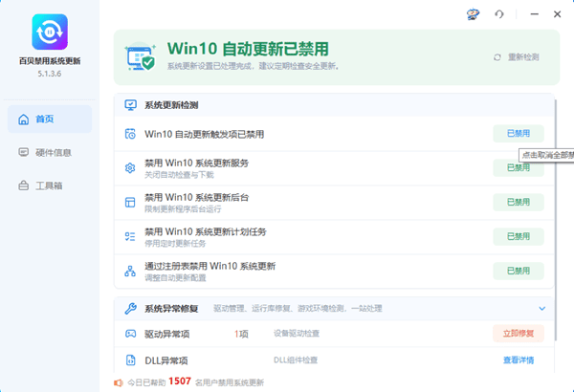Click the window layout icon for 系统更新后台
574x392 pixels.
pos(130,202)
